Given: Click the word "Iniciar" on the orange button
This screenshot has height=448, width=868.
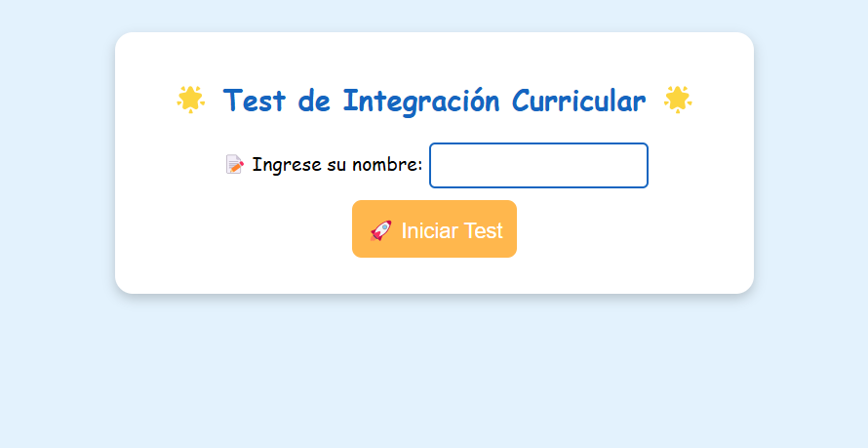Looking at the screenshot, I should [429, 230].
